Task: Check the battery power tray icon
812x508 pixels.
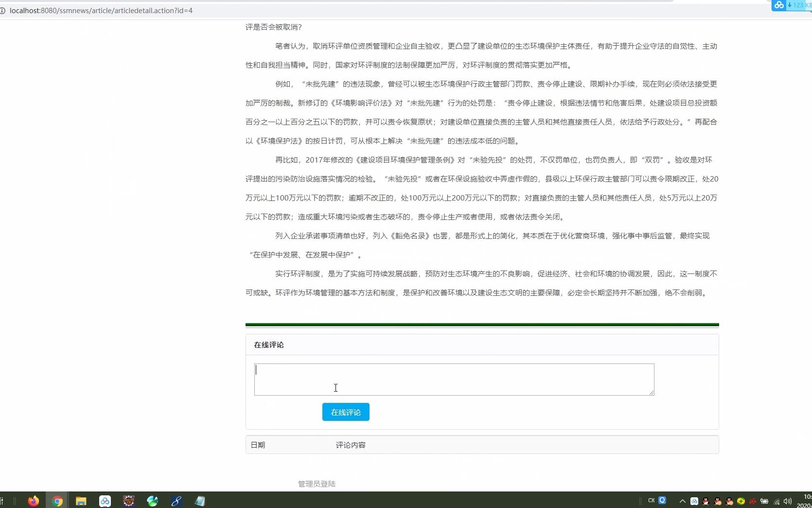Action: (x=764, y=501)
